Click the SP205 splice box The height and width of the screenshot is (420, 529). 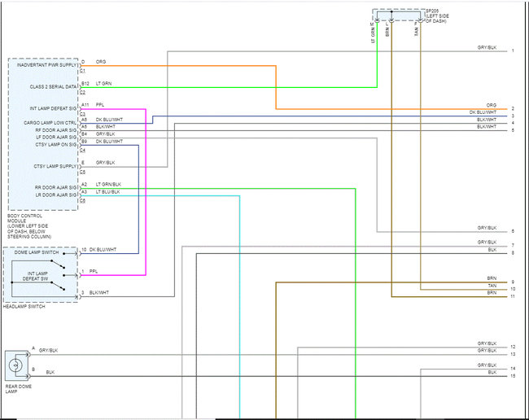[399, 15]
